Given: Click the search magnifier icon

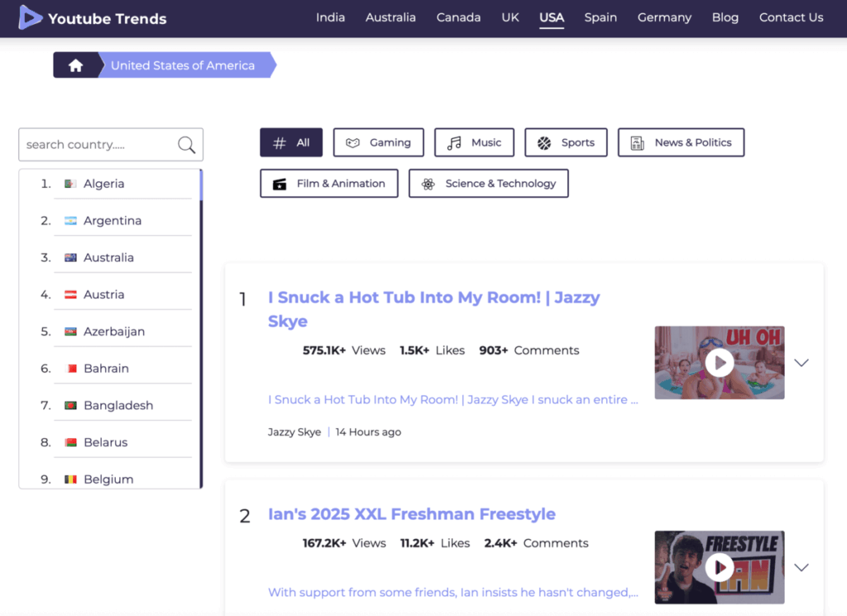Looking at the screenshot, I should pos(186,145).
